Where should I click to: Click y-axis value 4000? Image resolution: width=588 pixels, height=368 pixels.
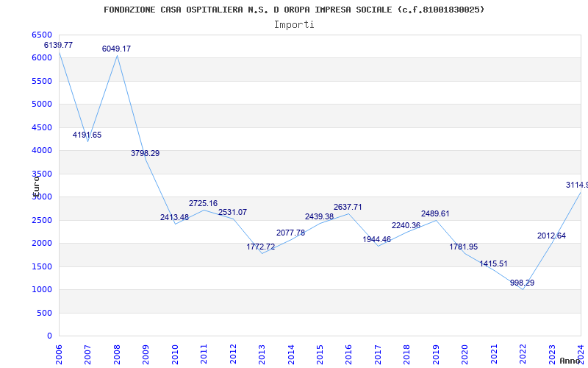(42, 151)
